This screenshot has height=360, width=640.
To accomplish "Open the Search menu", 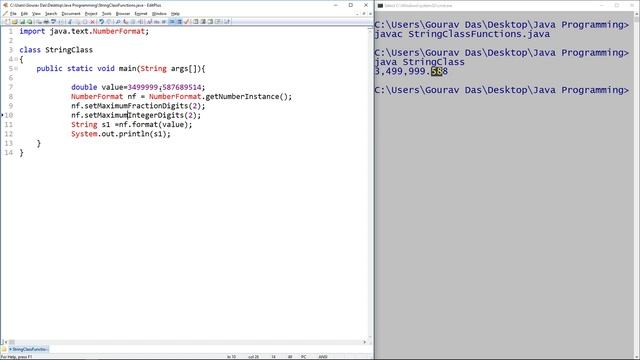I will [51, 14].
